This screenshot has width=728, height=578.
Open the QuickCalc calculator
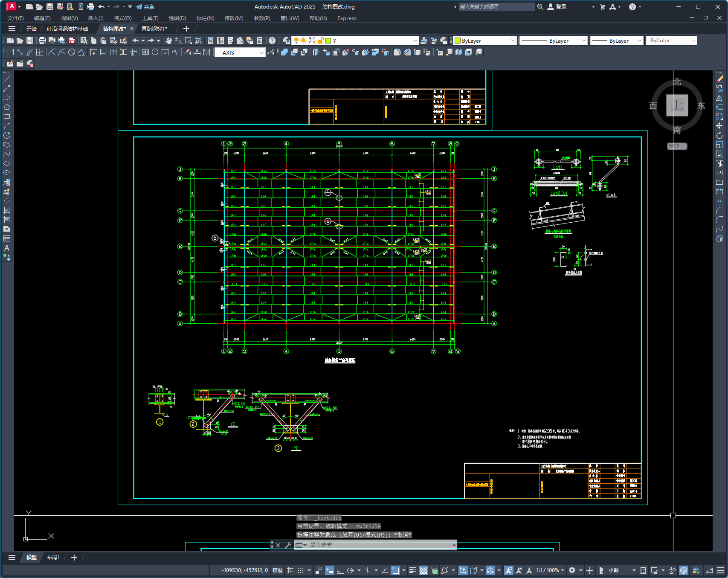coord(260,41)
